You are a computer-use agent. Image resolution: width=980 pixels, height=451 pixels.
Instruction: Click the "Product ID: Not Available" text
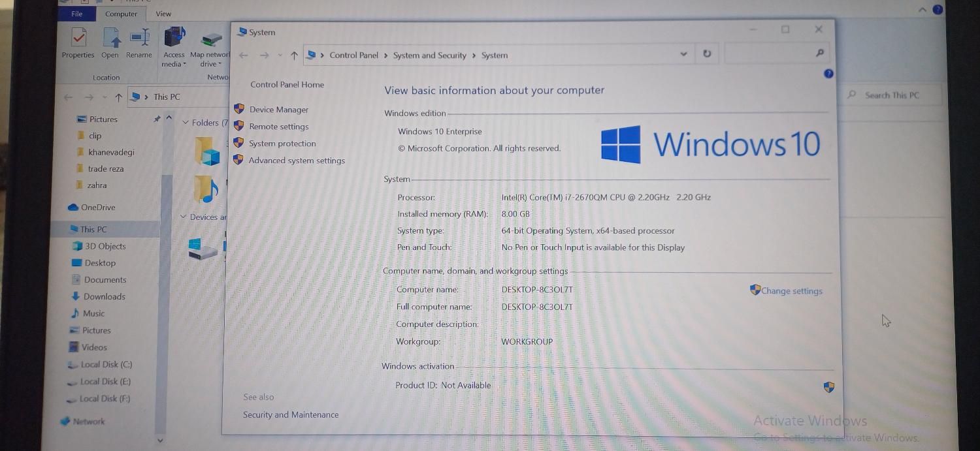[443, 386]
